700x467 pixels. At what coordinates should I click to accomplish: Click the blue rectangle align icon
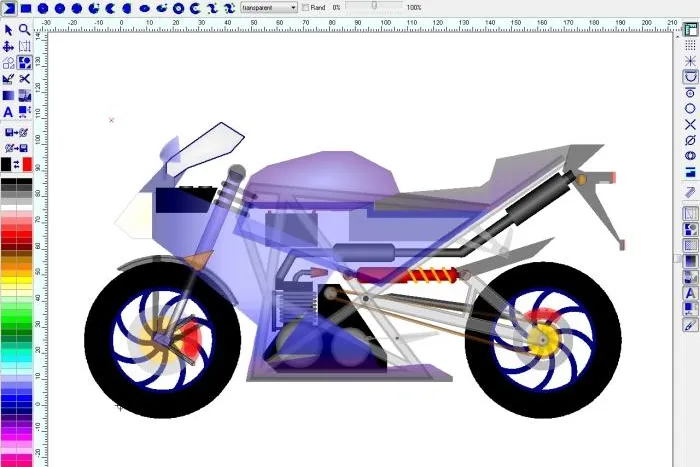[690, 172]
